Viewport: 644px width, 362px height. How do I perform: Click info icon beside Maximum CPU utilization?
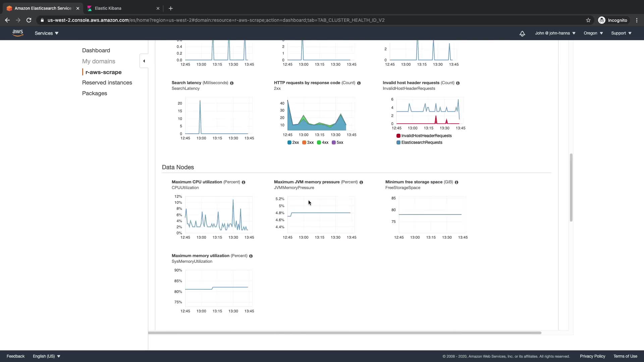[x=244, y=182]
